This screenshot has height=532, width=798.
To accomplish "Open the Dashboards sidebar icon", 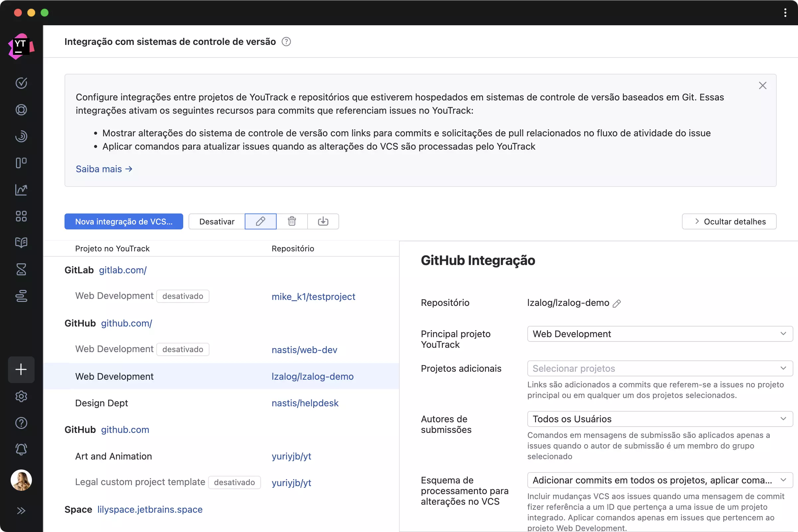I will coord(21,216).
